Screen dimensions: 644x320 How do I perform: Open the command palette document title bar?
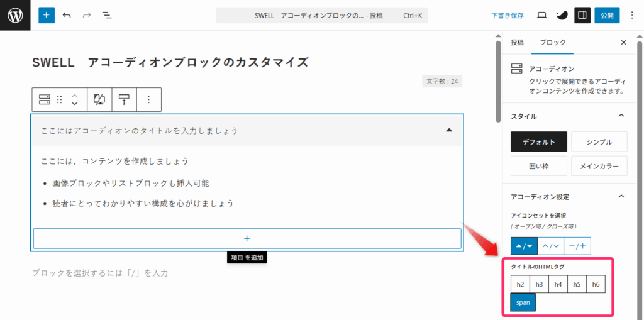tap(322, 16)
